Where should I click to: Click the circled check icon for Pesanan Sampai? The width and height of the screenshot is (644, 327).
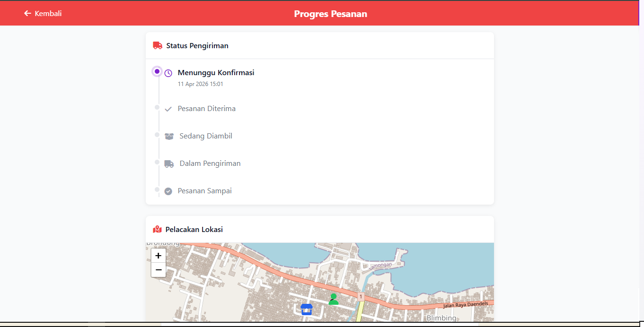[168, 191]
